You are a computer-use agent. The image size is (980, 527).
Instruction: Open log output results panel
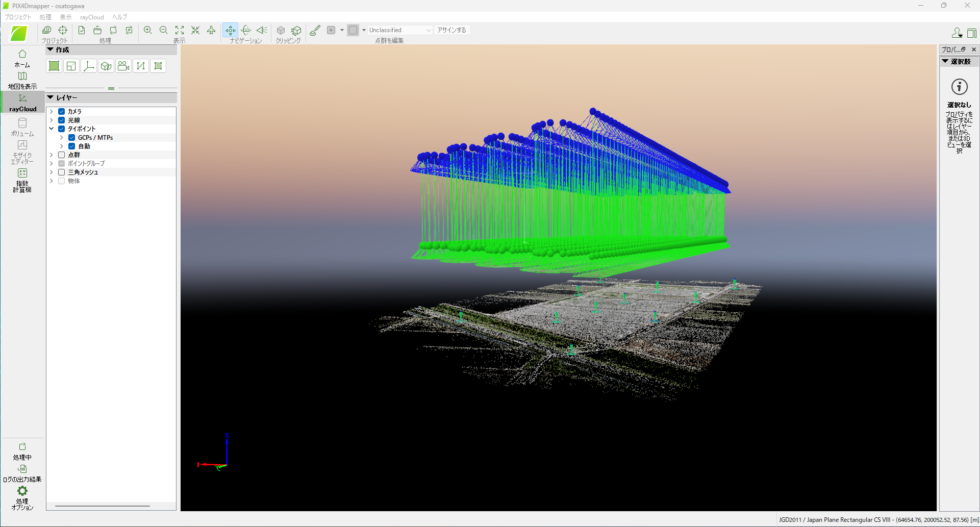point(22,473)
